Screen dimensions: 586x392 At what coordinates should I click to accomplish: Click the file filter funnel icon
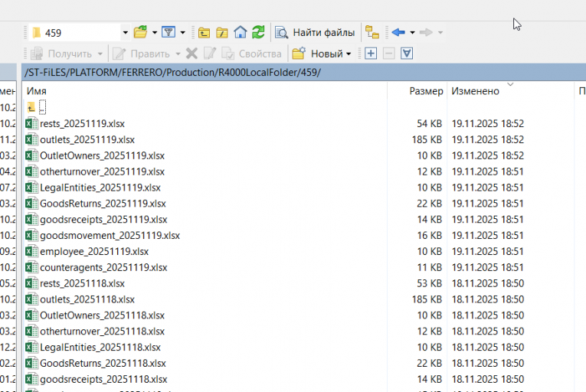coord(169,32)
